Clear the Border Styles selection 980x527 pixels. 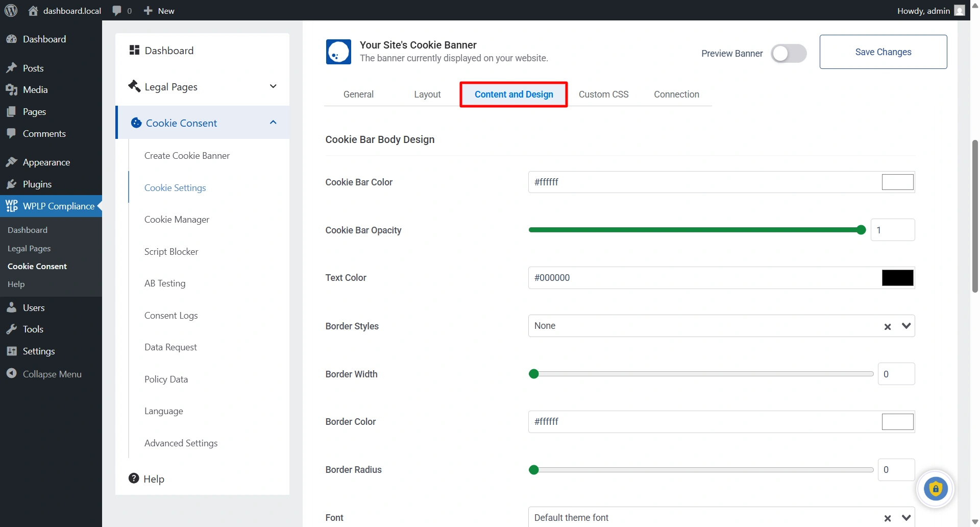click(888, 327)
